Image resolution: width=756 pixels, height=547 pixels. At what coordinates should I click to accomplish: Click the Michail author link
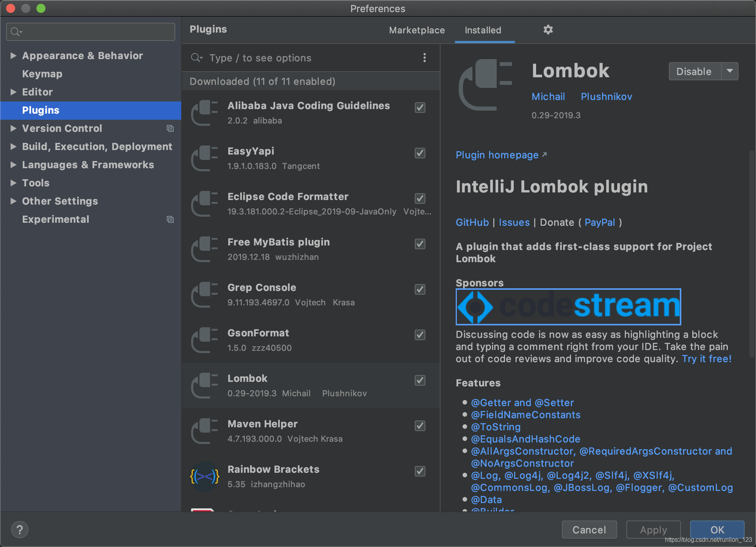(548, 97)
